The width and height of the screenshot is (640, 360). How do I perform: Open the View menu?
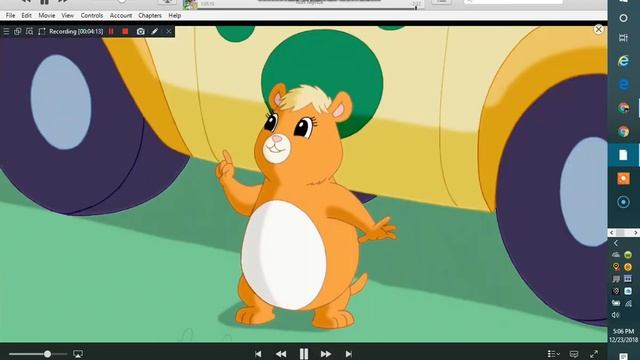pyautogui.click(x=68, y=16)
